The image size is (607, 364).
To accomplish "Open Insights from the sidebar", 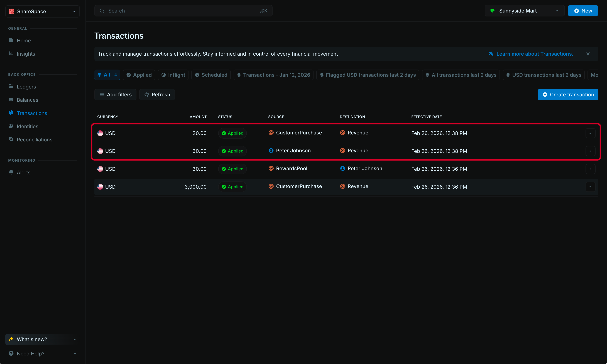I will [26, 54].
